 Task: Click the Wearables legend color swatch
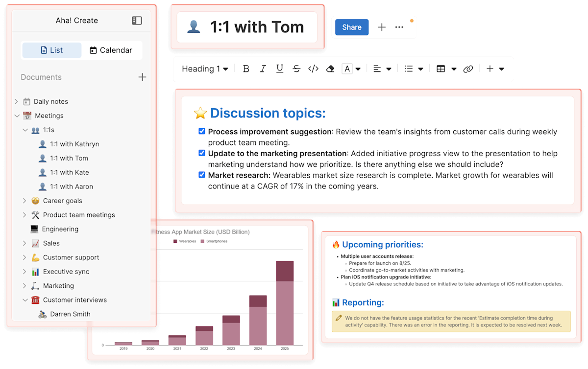[175, 241]
